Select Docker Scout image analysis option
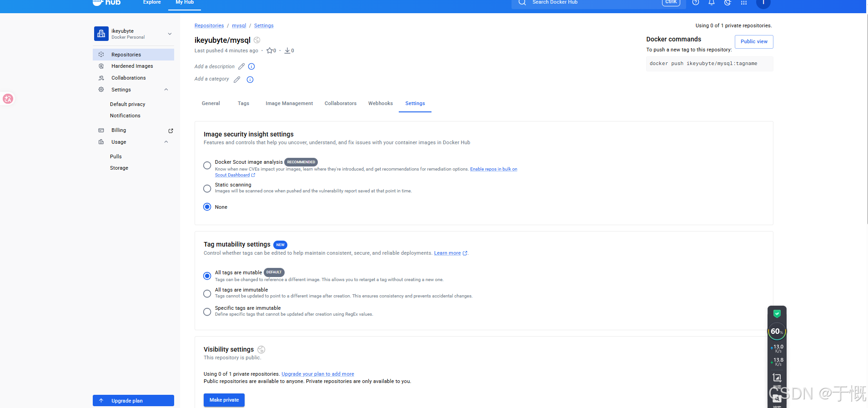 207,165
